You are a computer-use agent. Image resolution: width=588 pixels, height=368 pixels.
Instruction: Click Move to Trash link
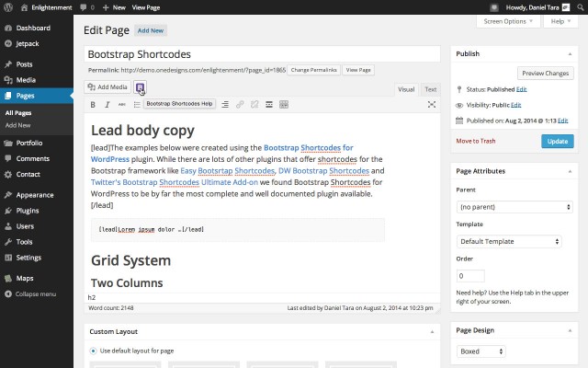(476, 141)
